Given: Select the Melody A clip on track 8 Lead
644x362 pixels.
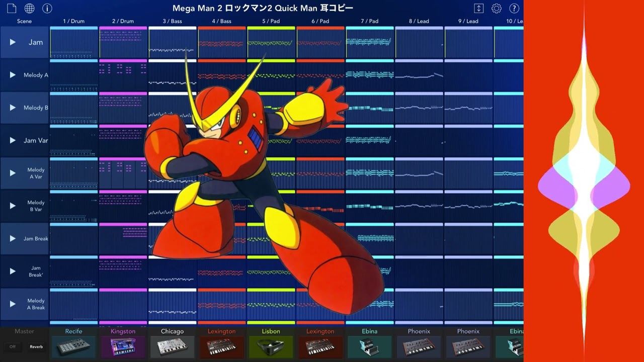Looking at the screenshot, I should click(419, 75).
